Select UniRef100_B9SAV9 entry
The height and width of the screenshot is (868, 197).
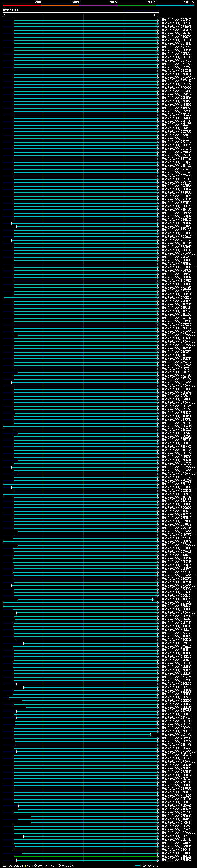pyautogui.click(x=177, y=26)
